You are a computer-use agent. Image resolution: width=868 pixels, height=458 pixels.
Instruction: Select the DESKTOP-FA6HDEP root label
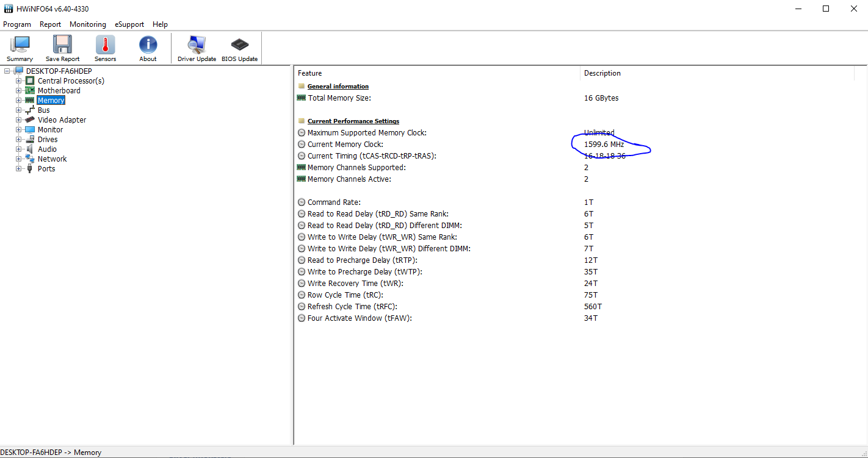click(x=59, y=71)
